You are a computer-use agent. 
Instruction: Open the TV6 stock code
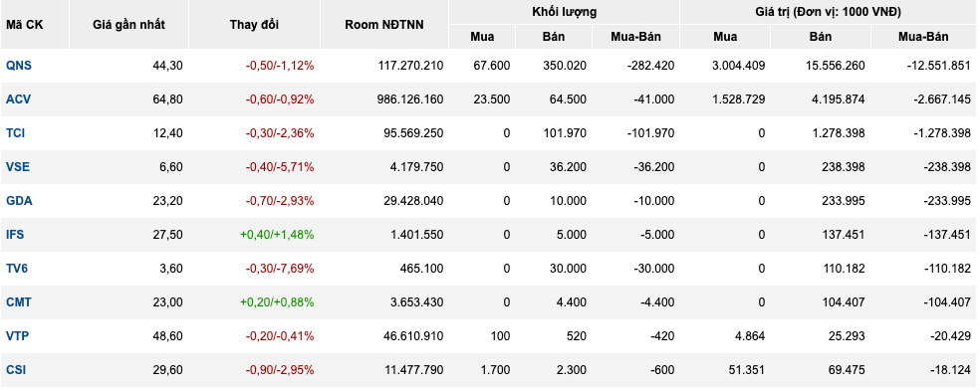pos(17,269)
